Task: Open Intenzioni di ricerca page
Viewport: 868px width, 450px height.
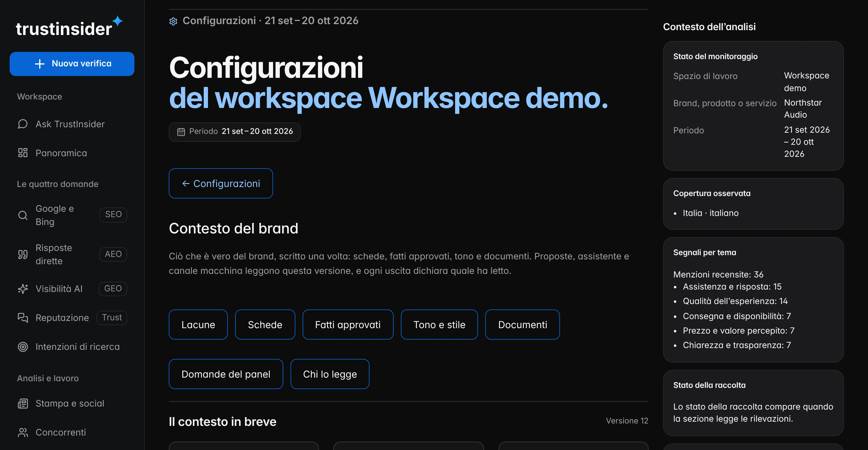Action: (x=72, y=347)
